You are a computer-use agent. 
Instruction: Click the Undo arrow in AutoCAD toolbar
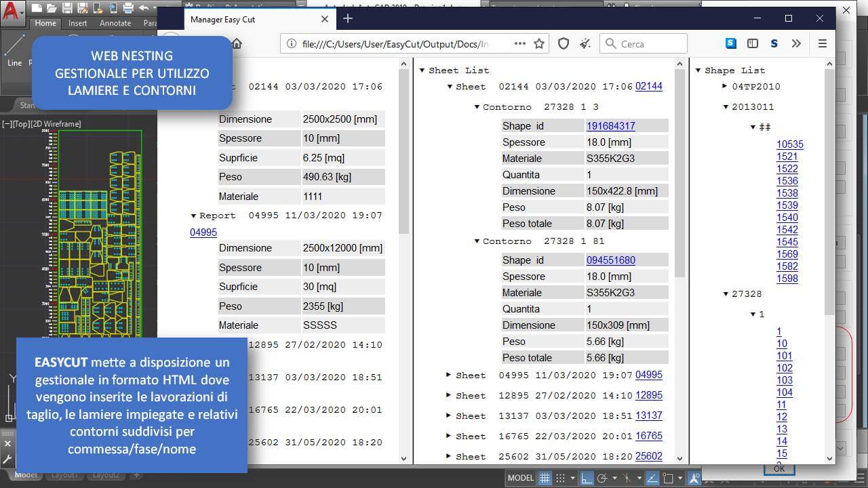pos(144,8)
